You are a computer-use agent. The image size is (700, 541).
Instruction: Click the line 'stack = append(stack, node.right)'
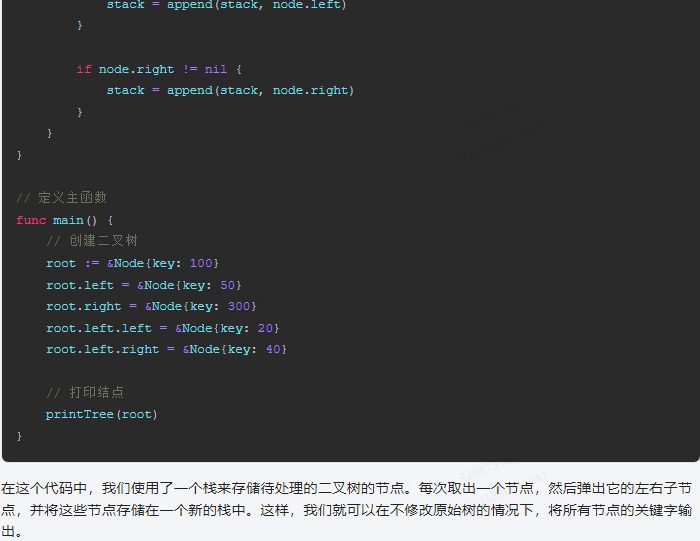[230, 91]
